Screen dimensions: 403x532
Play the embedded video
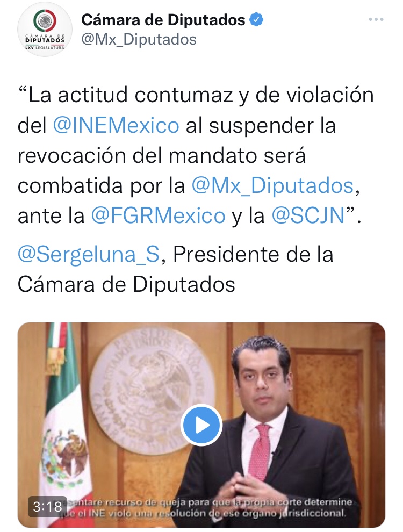click(x=201, y=425)
